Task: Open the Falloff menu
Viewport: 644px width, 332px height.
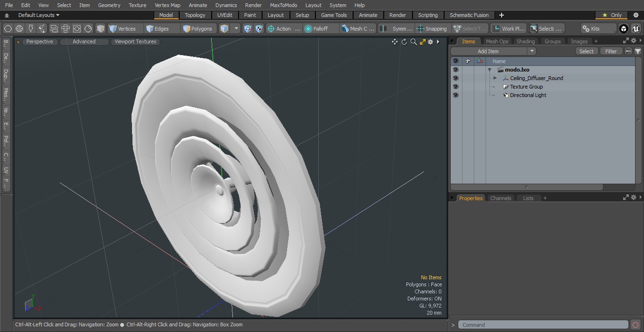Action: pos(321,29)
